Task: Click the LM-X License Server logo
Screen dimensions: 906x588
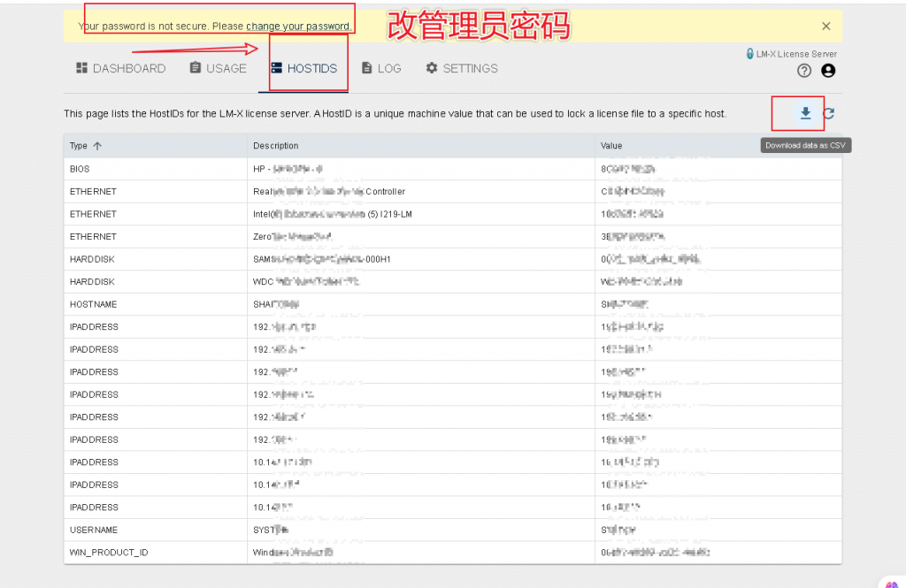Action: point(791,54)
